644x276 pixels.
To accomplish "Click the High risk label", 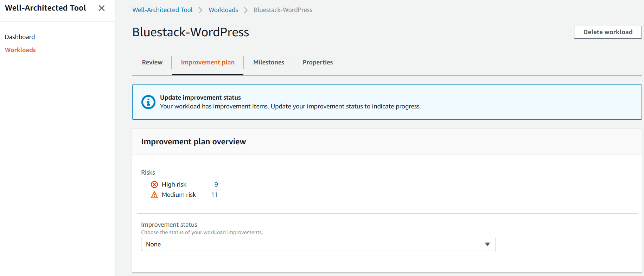I will [x=174, y=184].
